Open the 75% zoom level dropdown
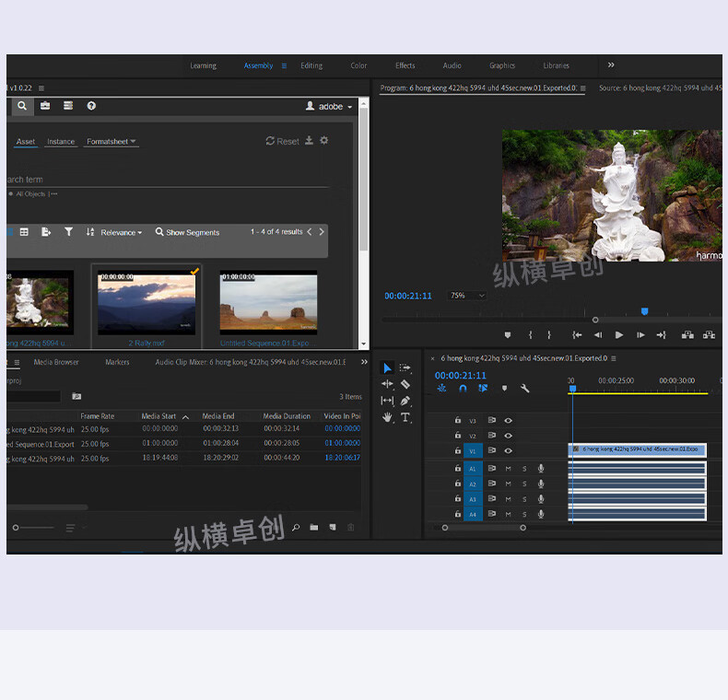The width and height of the screenshot is (728, 700). point(467,296)
